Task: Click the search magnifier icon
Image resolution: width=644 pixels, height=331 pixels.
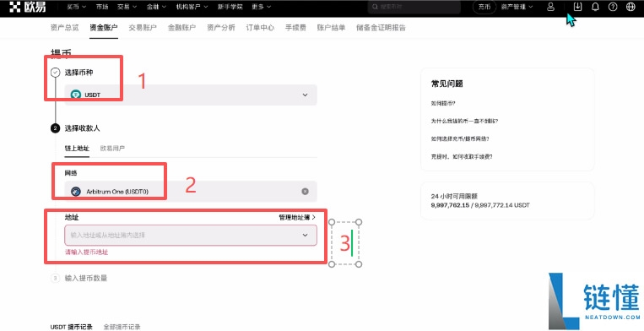Action: (375, 7)
